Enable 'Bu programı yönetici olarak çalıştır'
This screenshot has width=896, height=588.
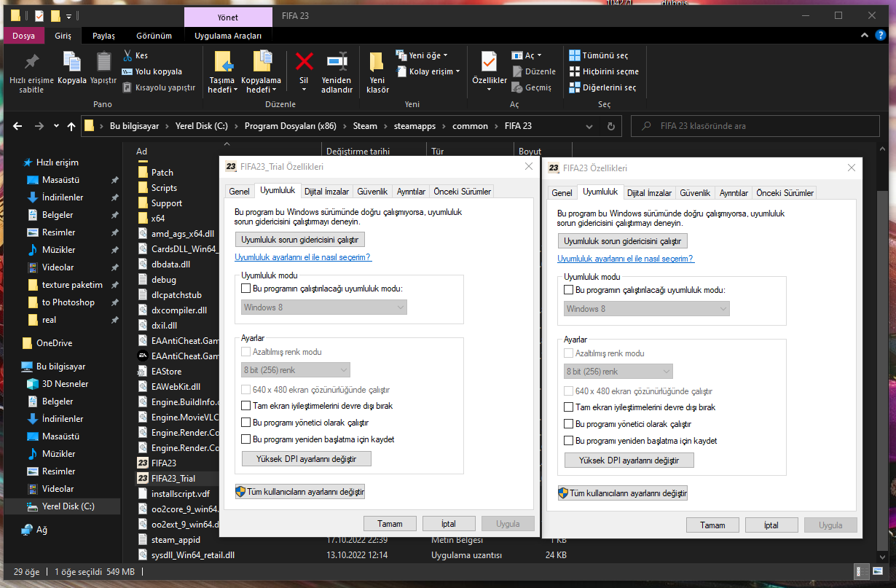(x=246, y=423)
